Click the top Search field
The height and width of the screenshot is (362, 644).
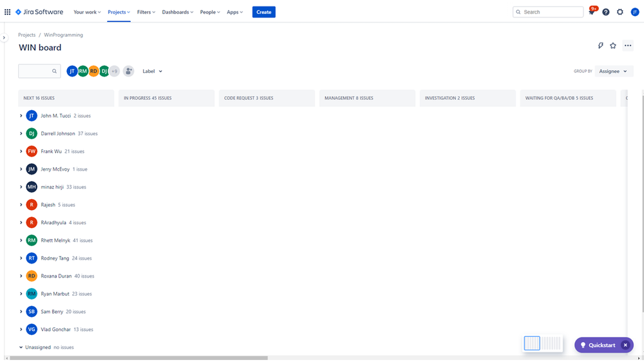point(548,12)
